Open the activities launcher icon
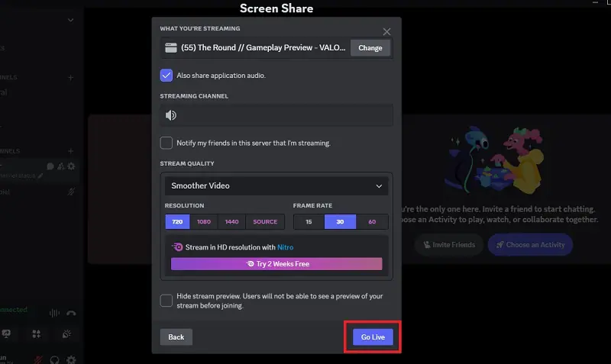611x364 pixels. 36,333
